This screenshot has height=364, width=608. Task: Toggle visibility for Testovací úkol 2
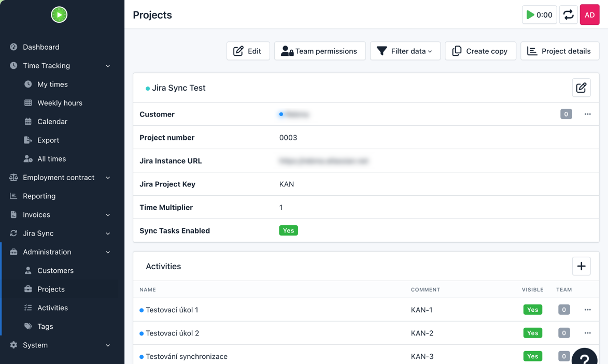532,333
